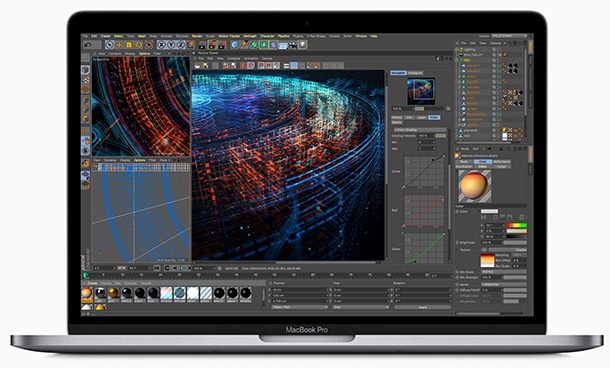Select the Move tool icon
Viewport: 610px width, 368px height.
coord(119,45)
